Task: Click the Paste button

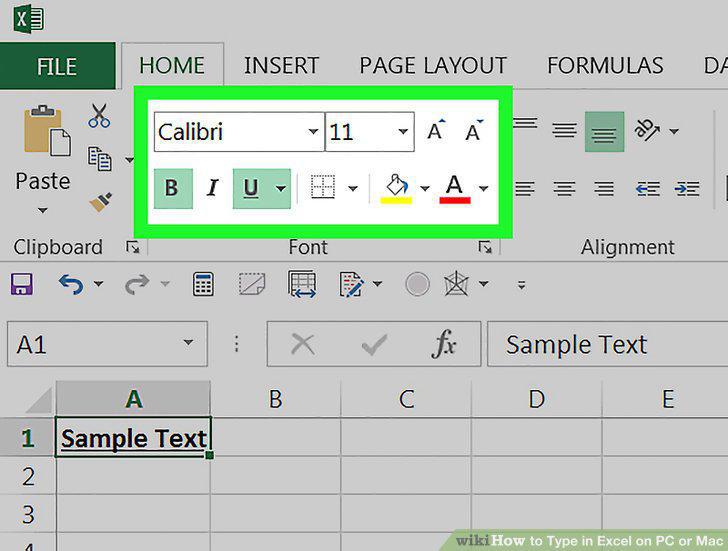Action: 43,158
